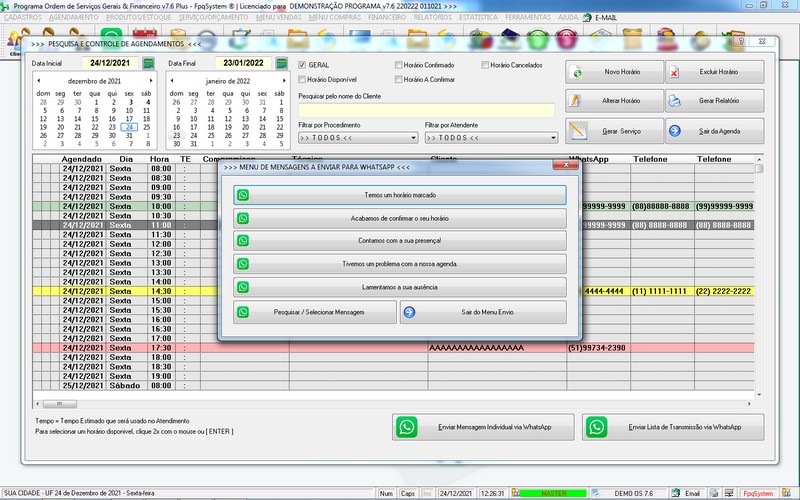The width and height of the screenshot is (800, 500).
Task: Click WhatsApp icon of Enviar Mensagem Individual
Action: pos(407,427)
